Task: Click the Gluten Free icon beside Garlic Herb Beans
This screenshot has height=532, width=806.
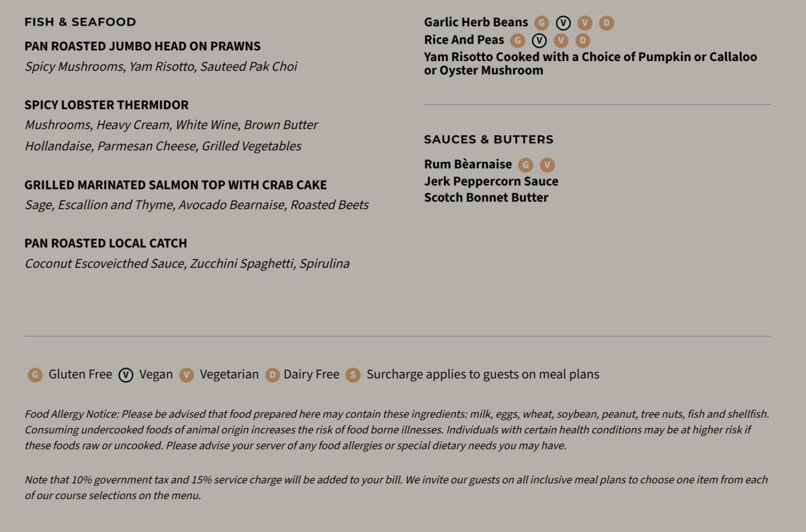Action: pyautogui.click(x=541, y=24)
